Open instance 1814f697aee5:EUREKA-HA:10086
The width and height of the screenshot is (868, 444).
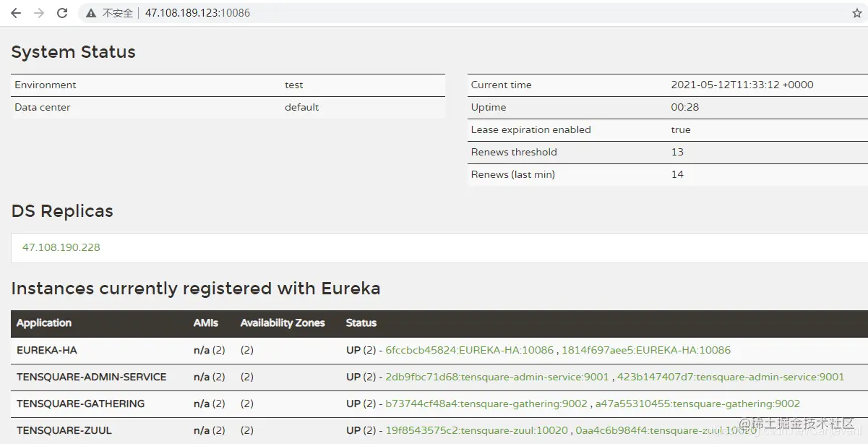(x=646, y=350)
